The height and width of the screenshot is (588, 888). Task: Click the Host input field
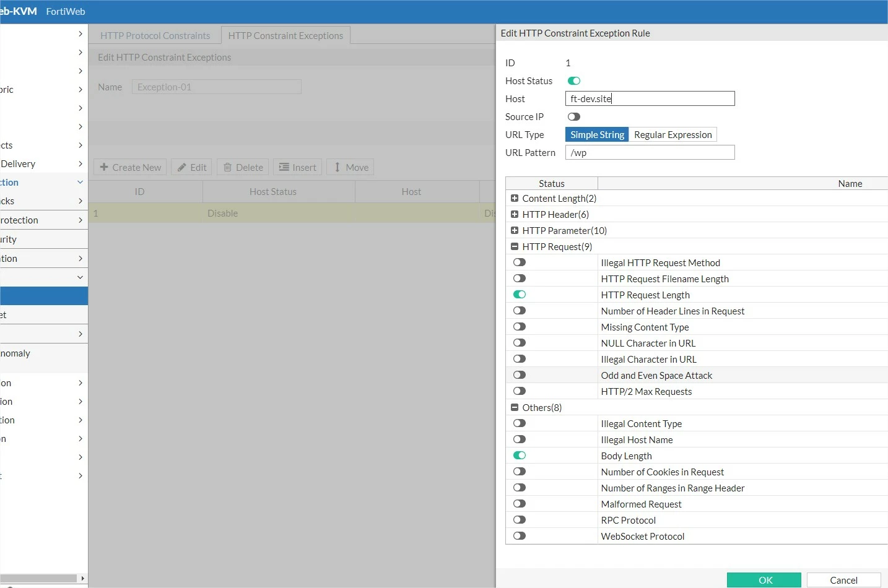click(650, 98)
